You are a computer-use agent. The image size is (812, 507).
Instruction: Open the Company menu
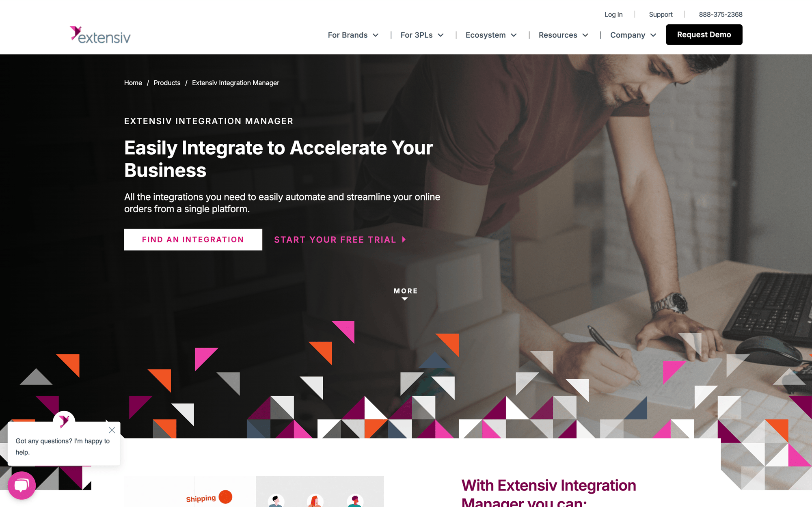633,35
